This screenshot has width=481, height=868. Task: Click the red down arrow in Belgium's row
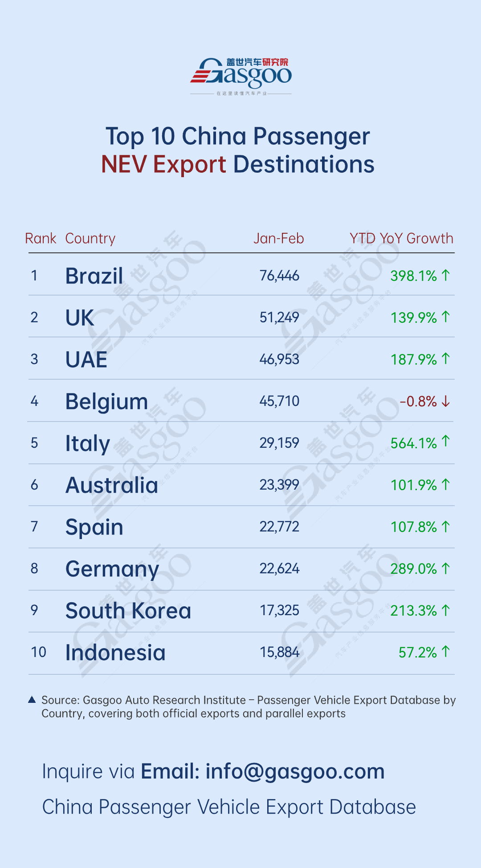tap(446, 402)
